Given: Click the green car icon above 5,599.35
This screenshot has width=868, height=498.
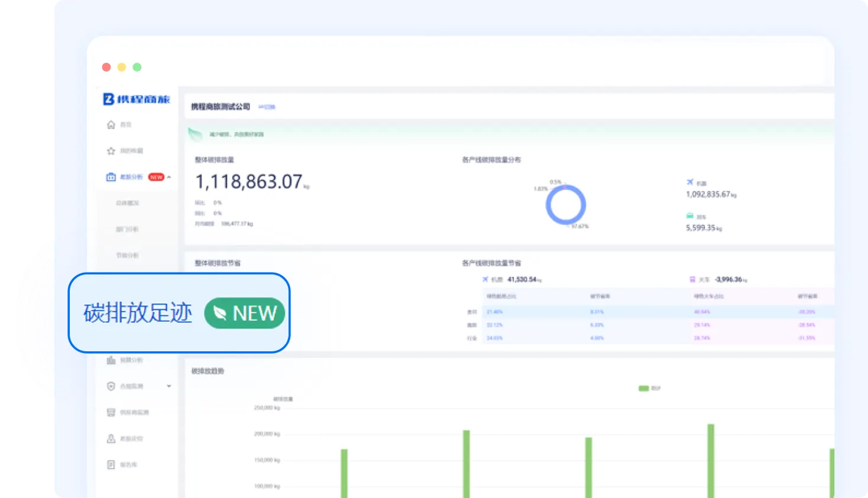Looking at the screenshot, I should 690,216.
